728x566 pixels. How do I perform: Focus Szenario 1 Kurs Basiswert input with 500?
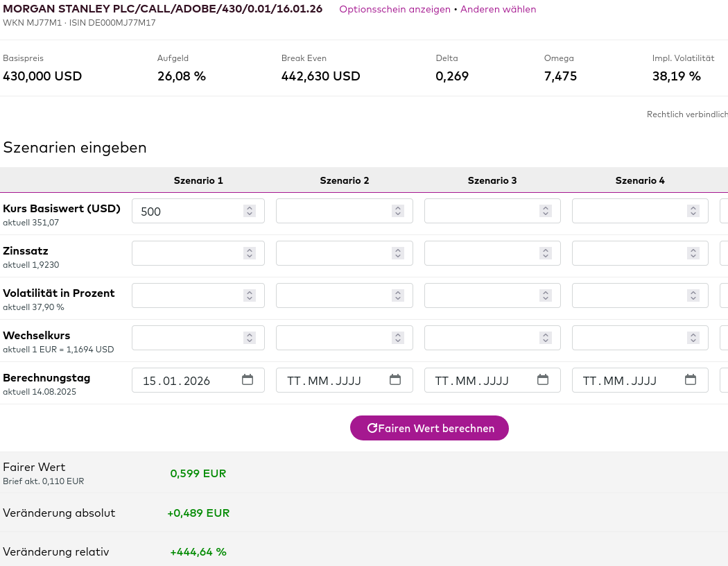(187, 211)
